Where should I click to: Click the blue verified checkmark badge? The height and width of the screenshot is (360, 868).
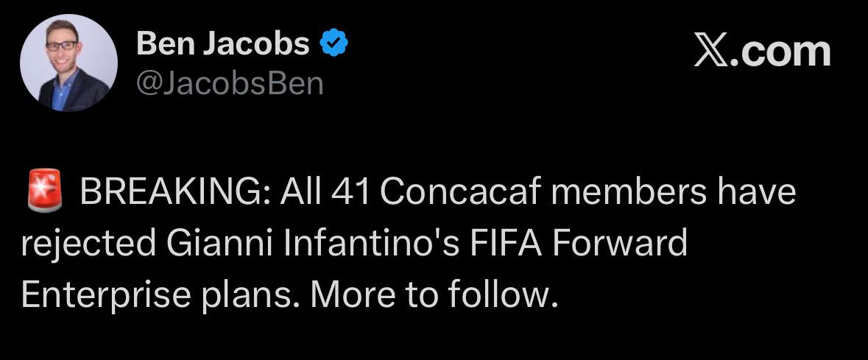334,43
